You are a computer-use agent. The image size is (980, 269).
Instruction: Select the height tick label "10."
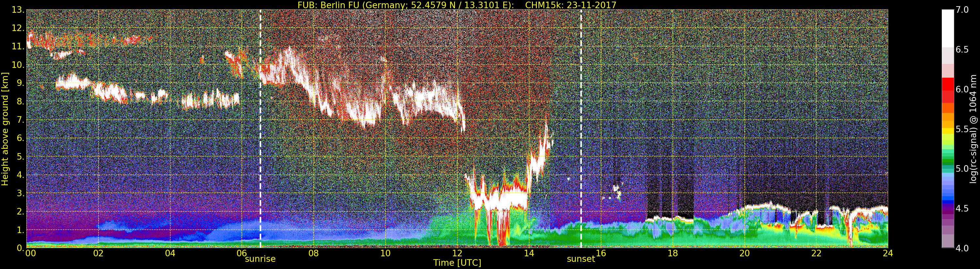coord(18,65)
